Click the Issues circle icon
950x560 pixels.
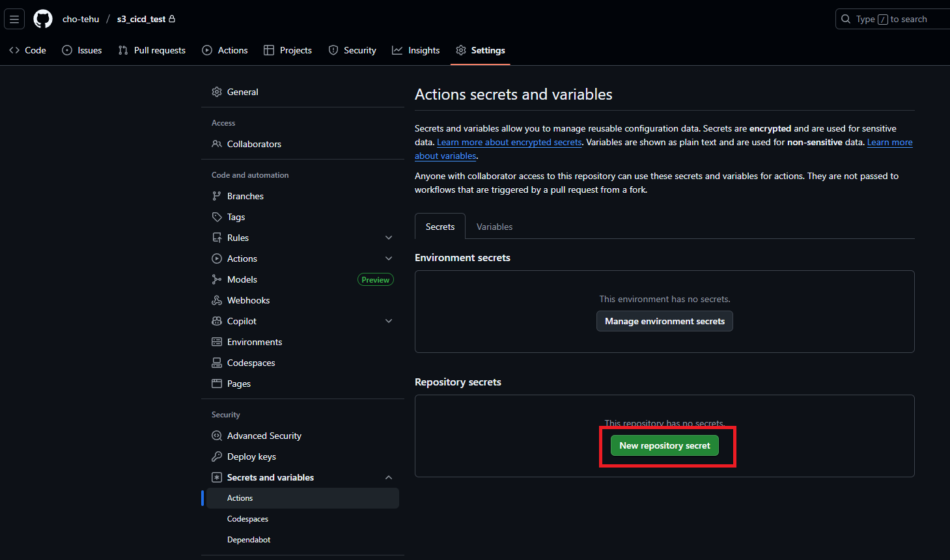(x=67, y=50)
